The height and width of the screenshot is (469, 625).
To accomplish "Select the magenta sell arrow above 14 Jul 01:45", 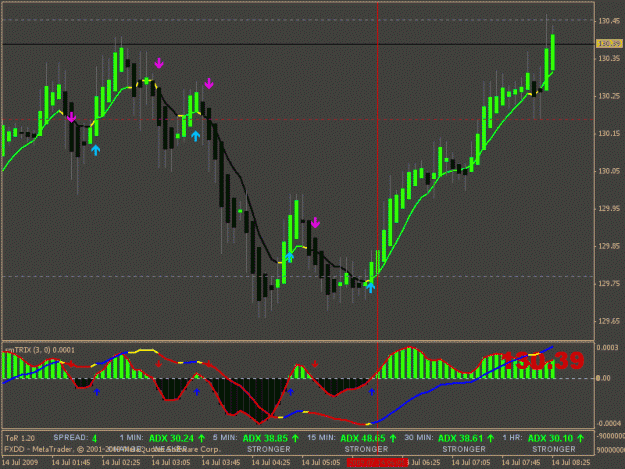I will click(x=71, y=117).
